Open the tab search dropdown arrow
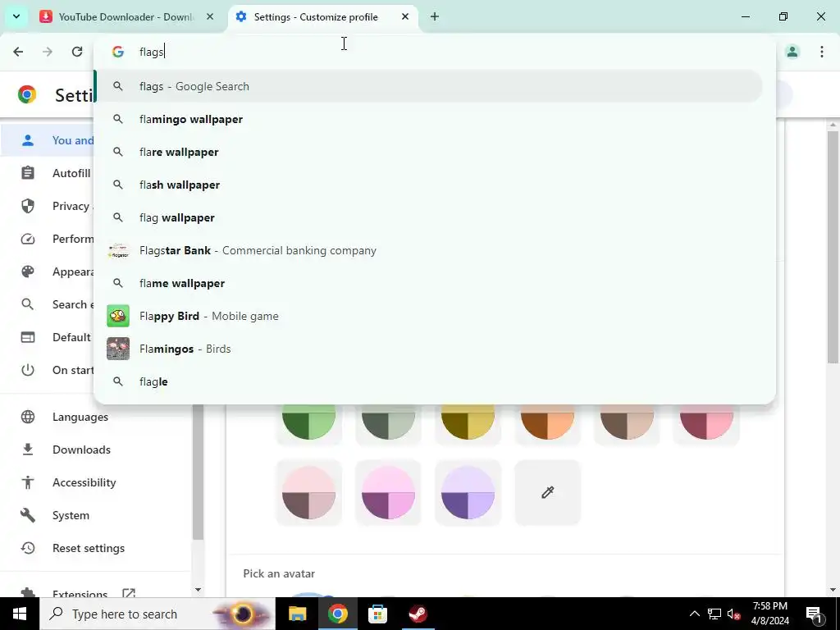840x630 pixels. [16, 16]
